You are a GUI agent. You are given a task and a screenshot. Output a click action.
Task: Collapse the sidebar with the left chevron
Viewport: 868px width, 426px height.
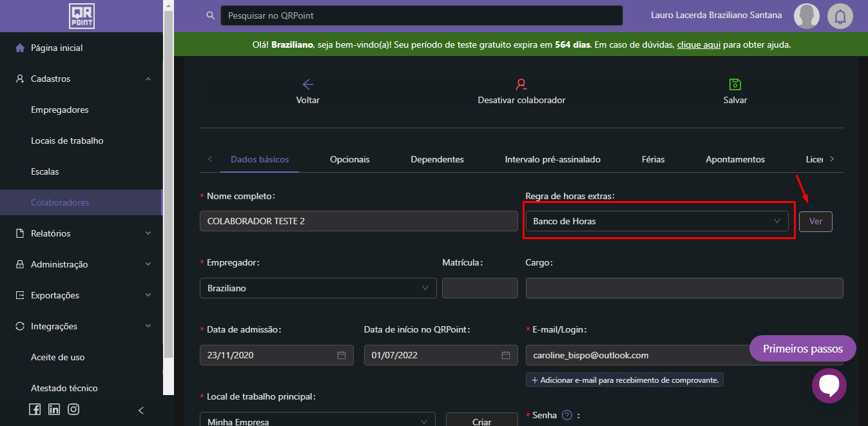141,410
